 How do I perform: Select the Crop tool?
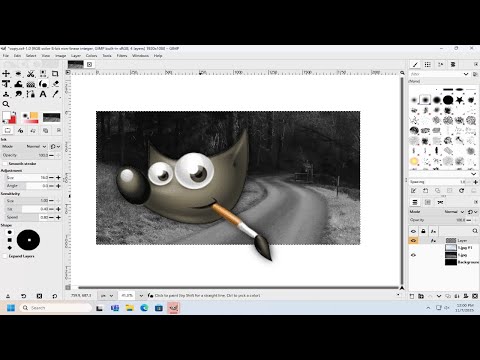[x=55, y=74]
